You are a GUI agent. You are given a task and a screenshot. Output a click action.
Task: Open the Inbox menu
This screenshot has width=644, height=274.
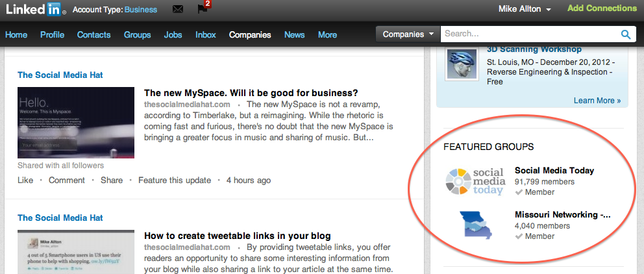pos(205,35)
